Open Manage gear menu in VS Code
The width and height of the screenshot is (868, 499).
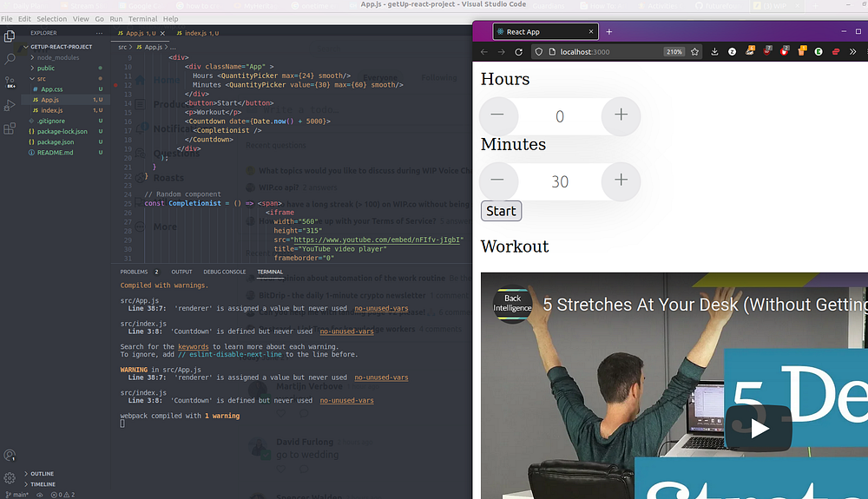(x=10, y=478)
